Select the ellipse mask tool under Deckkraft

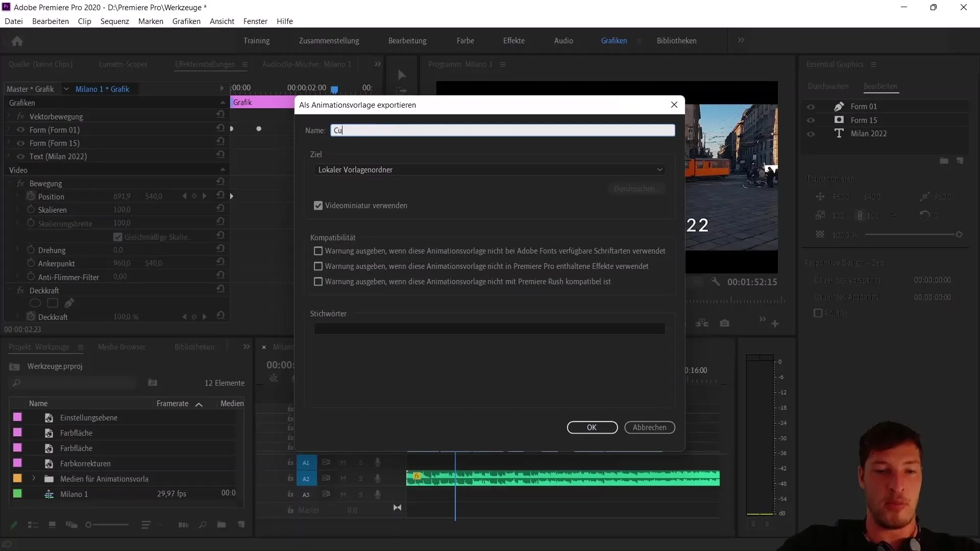click(35, 303)
